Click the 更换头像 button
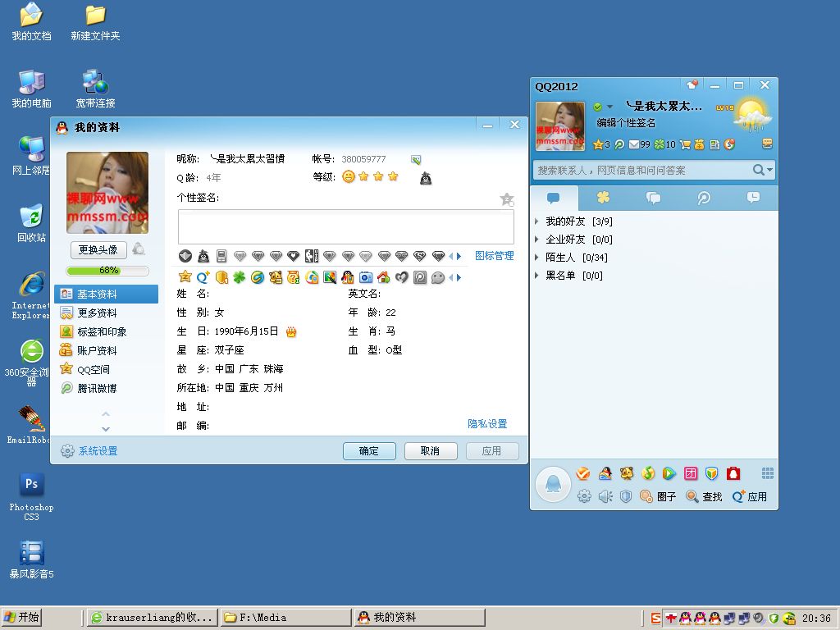Screen dimensions: 840x630 pos(98,249)
